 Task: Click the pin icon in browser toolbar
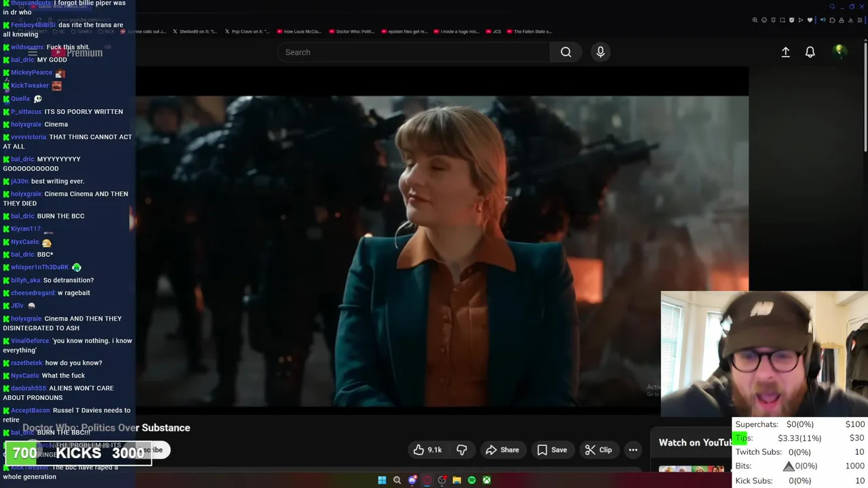pyautogui.click(x=773, y=20)
